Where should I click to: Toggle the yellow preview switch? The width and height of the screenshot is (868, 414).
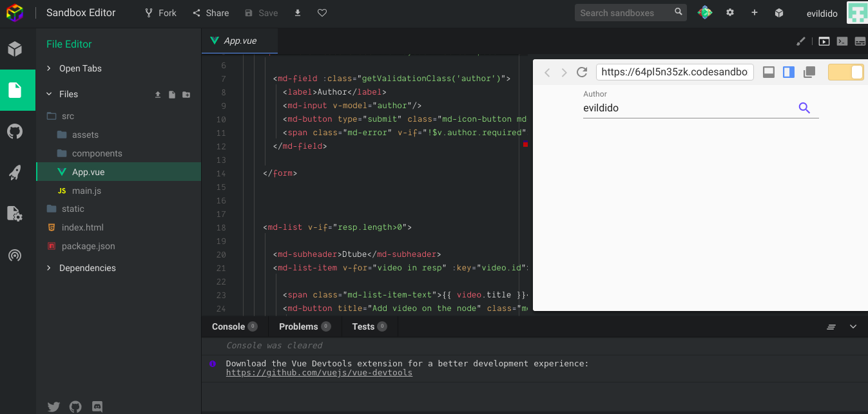coord(846,72)
